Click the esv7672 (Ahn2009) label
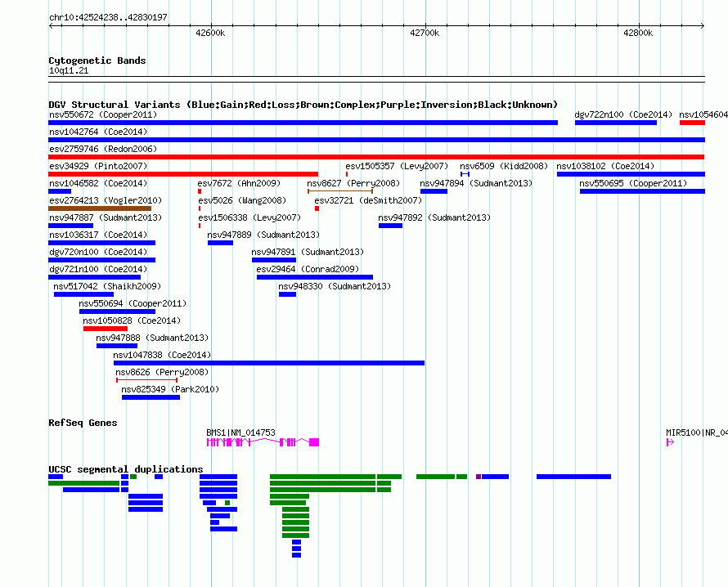 click(x=239, y=183)
